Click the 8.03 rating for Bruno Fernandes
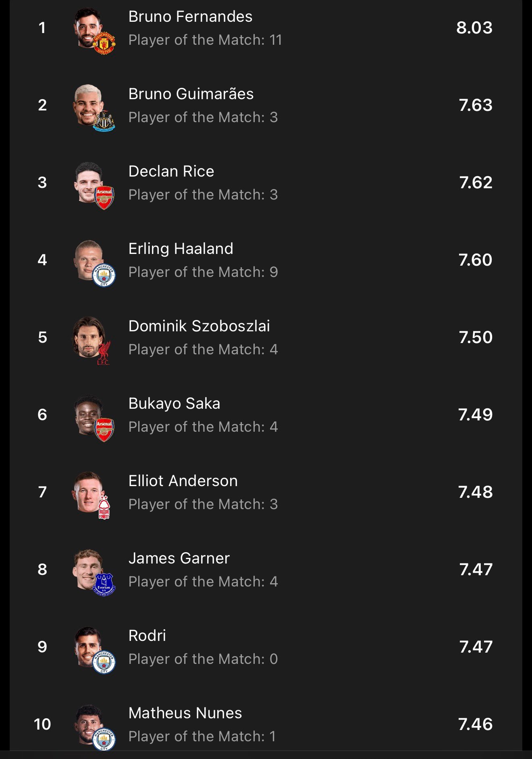Image resolution: width=532 pixels, height=759 pixels. [x=474, y=28]
